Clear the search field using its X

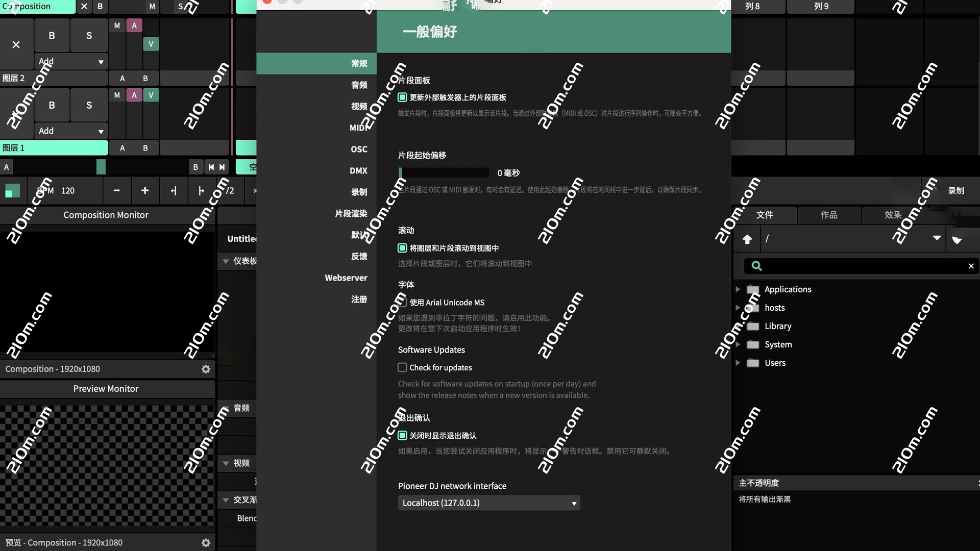pyautogui.click(x=971, y=266)
